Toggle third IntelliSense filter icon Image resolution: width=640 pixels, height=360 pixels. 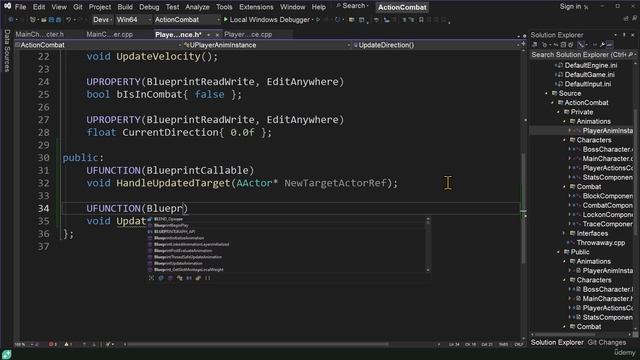170,278
